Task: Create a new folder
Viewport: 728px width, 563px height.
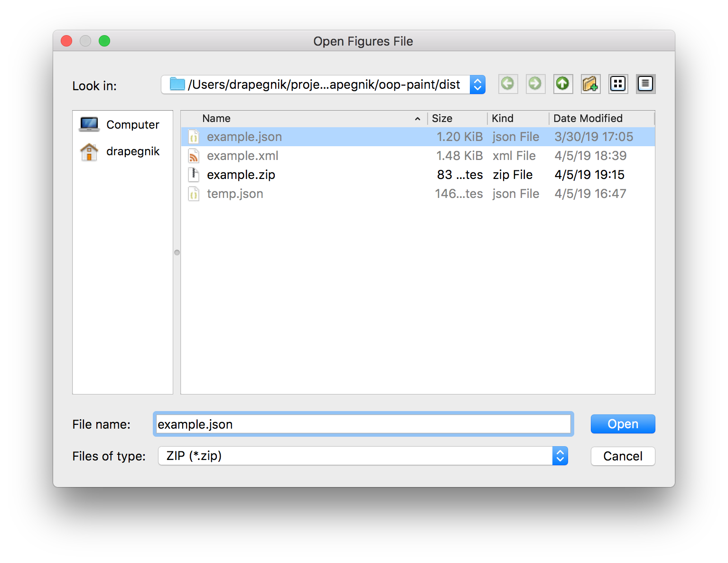Action: coord(590,84)
